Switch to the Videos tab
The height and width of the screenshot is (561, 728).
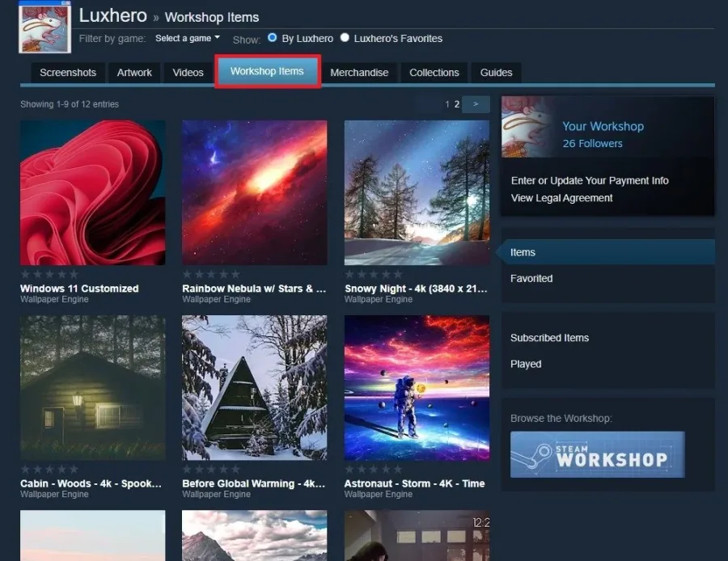(x=188, y=73)
